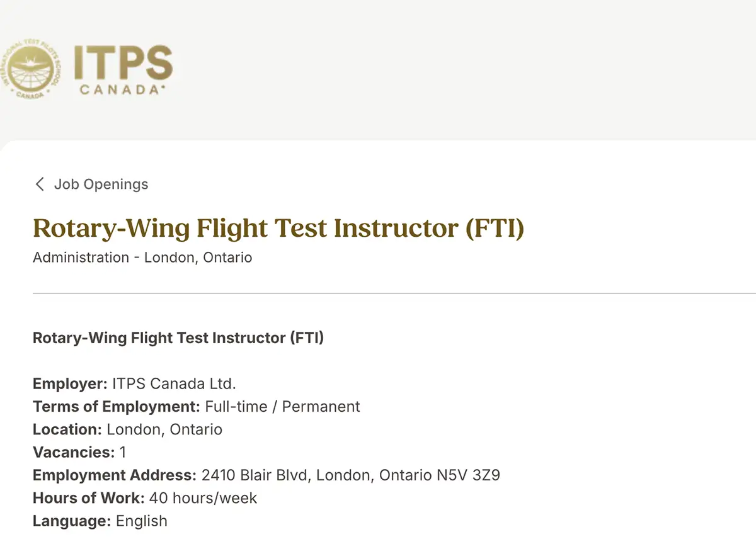Collapse the job details section divider
This screenshot has height=549, width=756.
(x=394, y=293)
